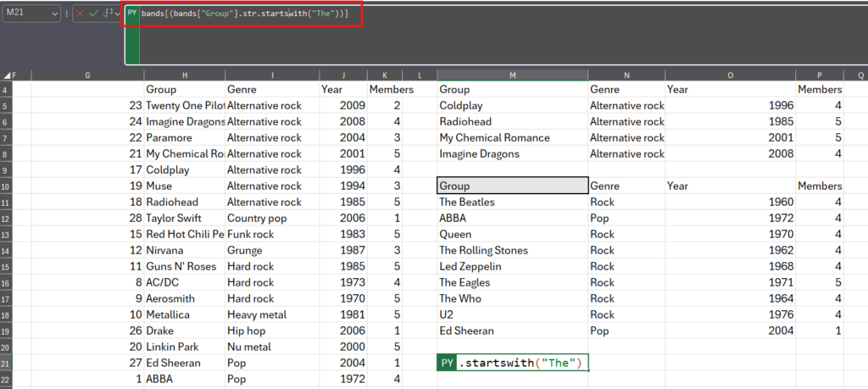Select the Imagine Dragons cell in column M

[x=513, y=154]
